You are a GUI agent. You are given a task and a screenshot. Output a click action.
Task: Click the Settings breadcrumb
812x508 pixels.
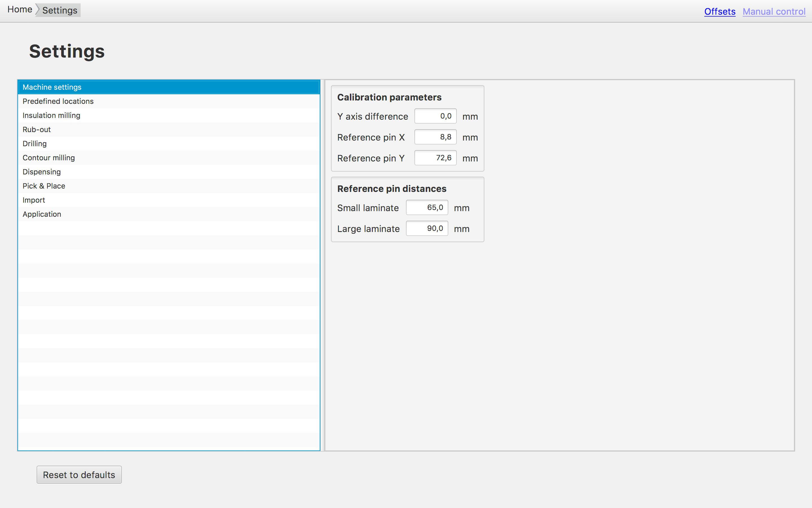pyautogui.click(x=60, y=10)
